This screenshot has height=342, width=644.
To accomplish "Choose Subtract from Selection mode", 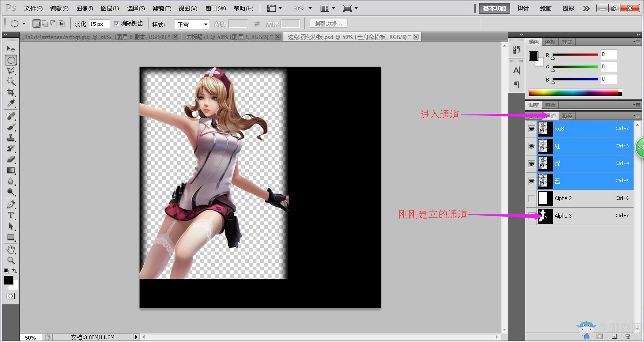I will coord(53,24).
